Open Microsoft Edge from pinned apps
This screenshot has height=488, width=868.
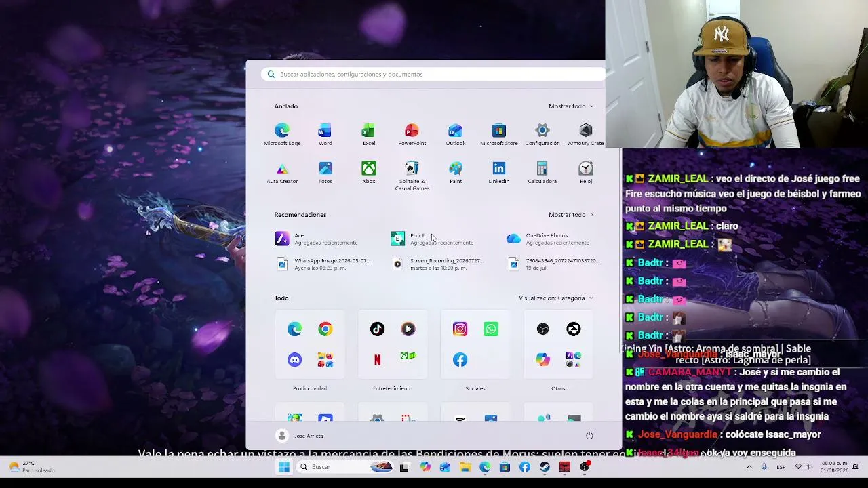click(x=282, y=134)
